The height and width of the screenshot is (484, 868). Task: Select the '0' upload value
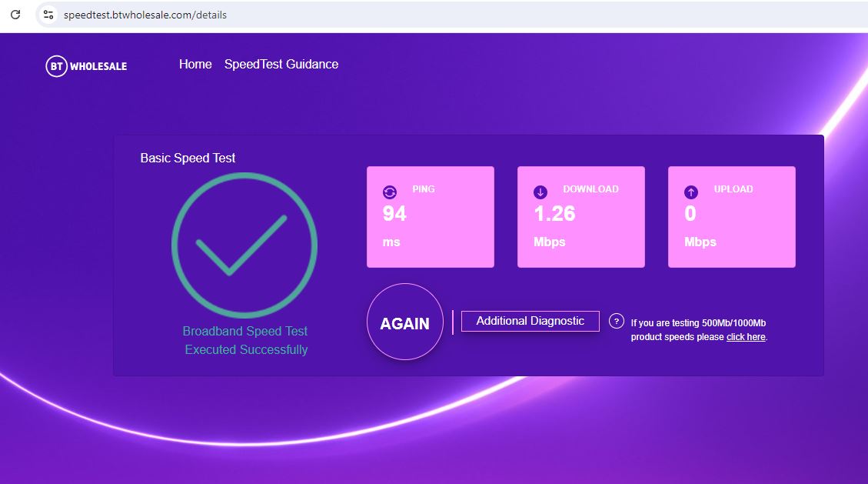[x=690, y=214]
